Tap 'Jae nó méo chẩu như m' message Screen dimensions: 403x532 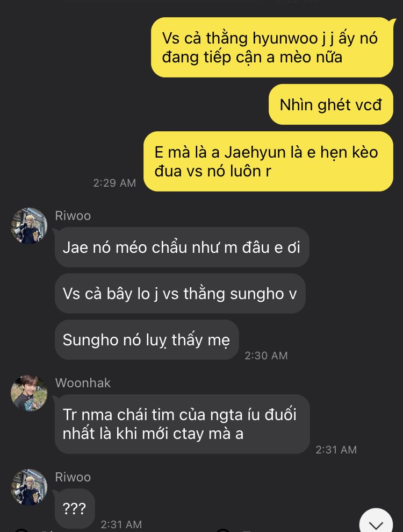click(182, 247)
